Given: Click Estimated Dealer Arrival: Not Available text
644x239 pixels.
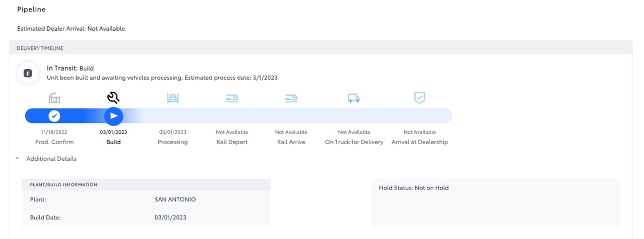Looking at the screenshot, I should [71, 29].
